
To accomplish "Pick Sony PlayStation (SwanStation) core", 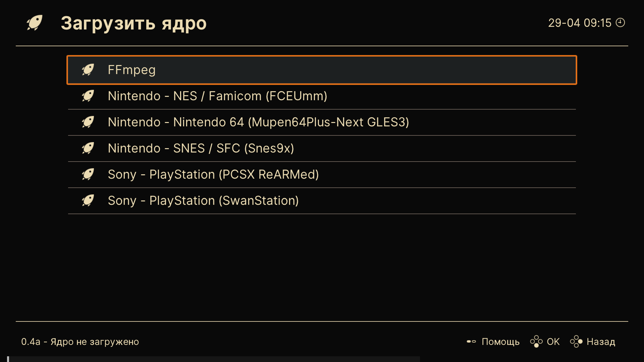I will click(322, 201).
